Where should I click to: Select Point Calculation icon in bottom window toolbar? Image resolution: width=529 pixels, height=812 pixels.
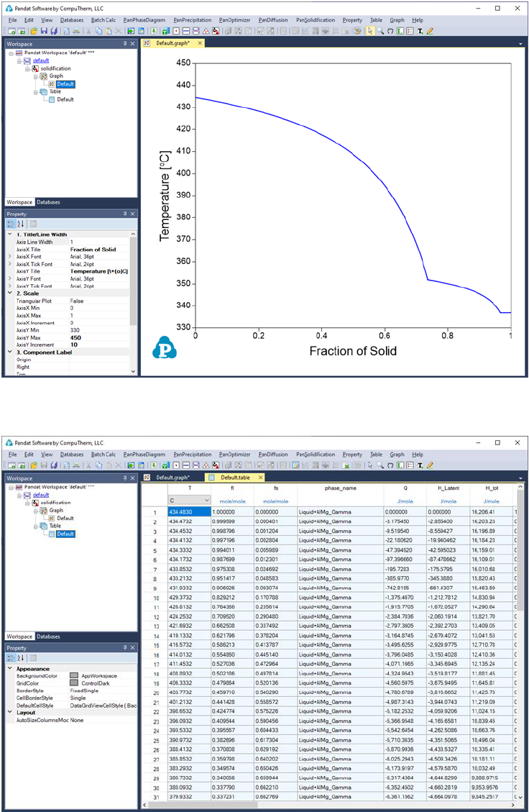[176, 465]
